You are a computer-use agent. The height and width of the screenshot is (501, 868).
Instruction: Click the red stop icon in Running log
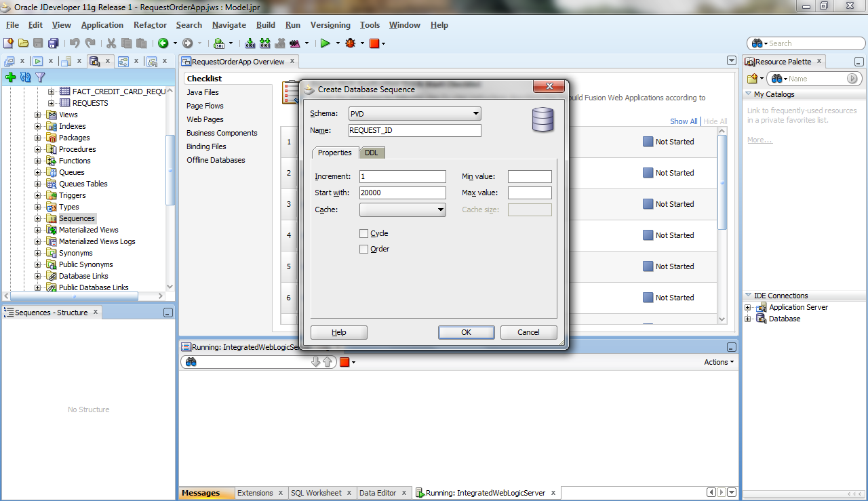(x=344, y=362)
